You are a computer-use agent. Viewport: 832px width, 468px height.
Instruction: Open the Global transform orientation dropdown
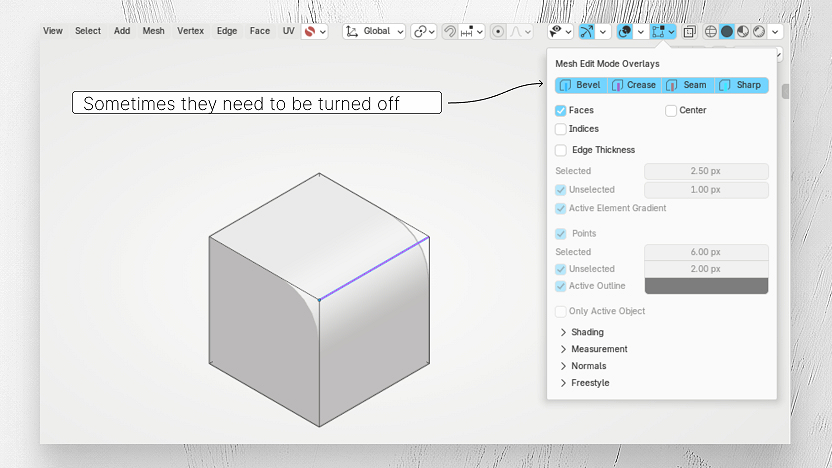click(x=375, y=31)
